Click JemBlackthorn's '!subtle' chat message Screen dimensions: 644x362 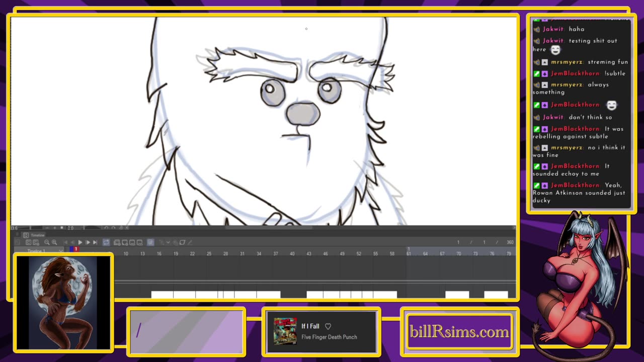click(579, 73)
